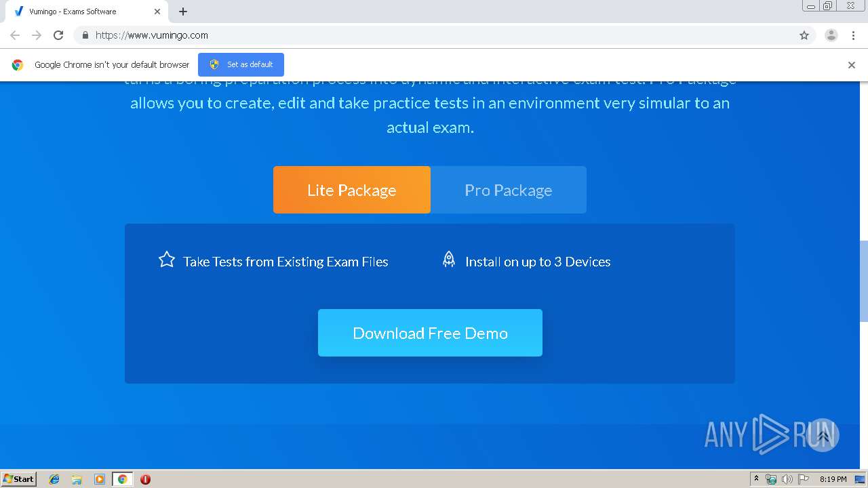Viewport: 868px width, 488px height.
Task: Select the Lite Package tab
Action: [352, 190]
